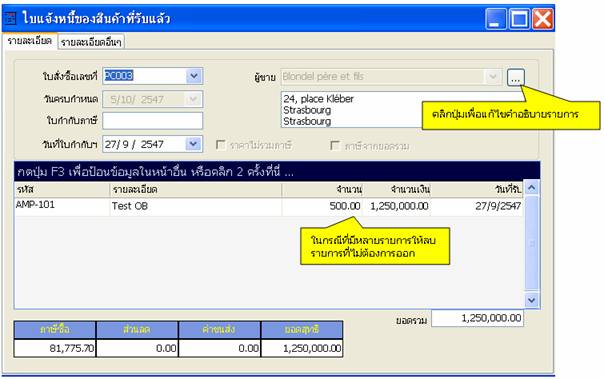This screenshot has width=604, height=379.
Task: Minimize the window from the title bar
Action: point(495,18)
